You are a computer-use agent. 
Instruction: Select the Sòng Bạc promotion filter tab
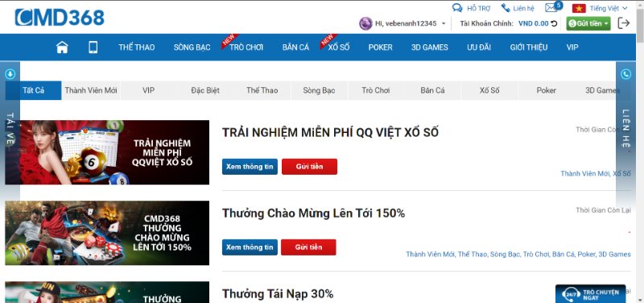click(x=319, y=90)
